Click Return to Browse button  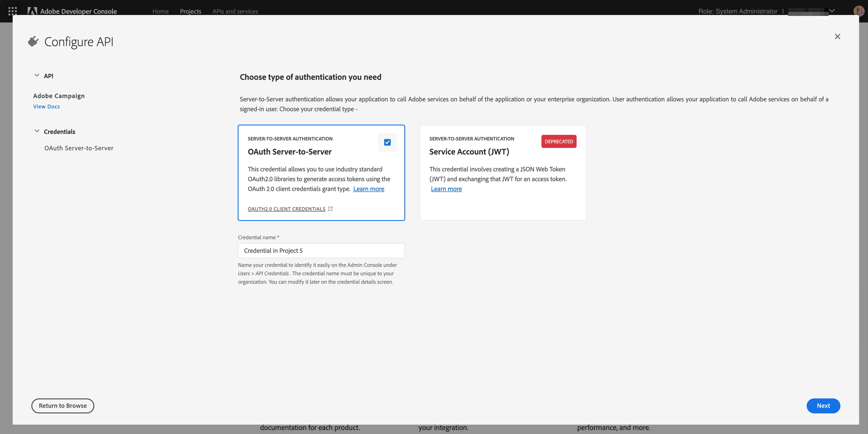coord(63,406)
